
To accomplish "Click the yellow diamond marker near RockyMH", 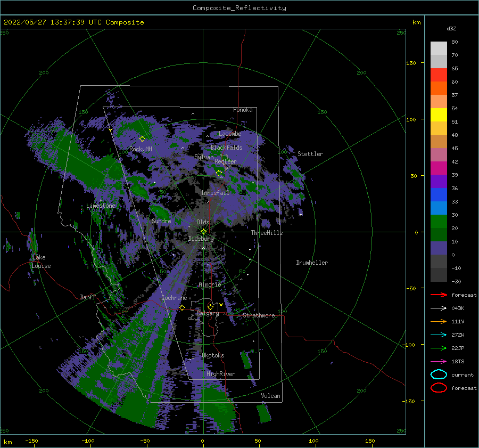I will [142, 139].
